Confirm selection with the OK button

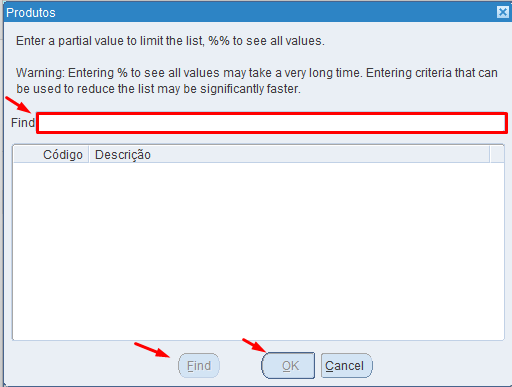pyautogui.click(x=288, y=366)
